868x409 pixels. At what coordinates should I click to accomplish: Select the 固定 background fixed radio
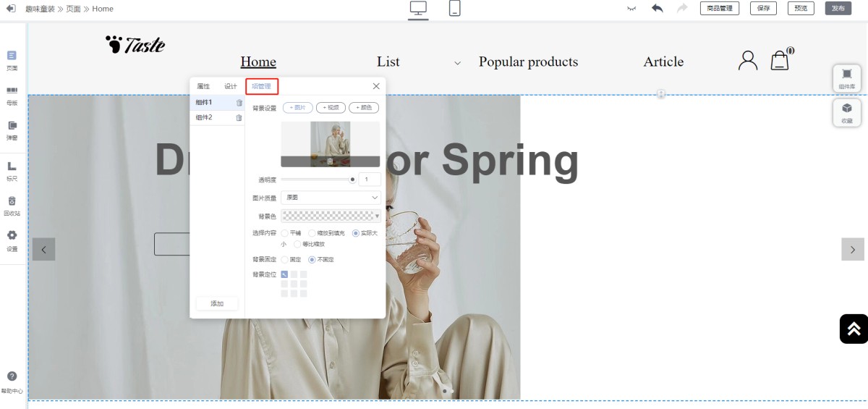pos(285,259)
